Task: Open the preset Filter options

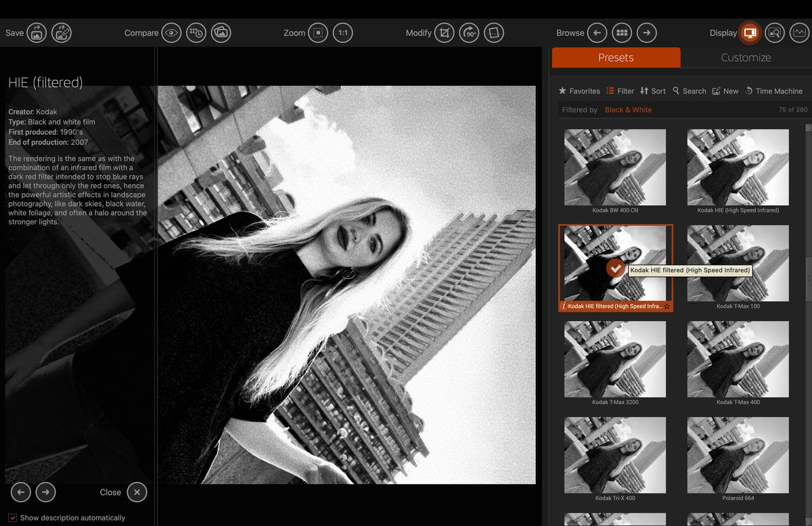Action: (620, 91)
